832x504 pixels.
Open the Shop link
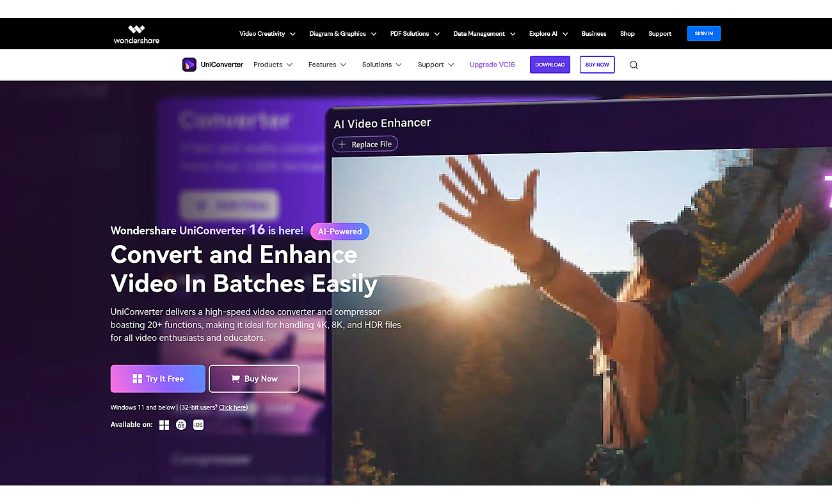pyautogui.click(x=627, y=34)
